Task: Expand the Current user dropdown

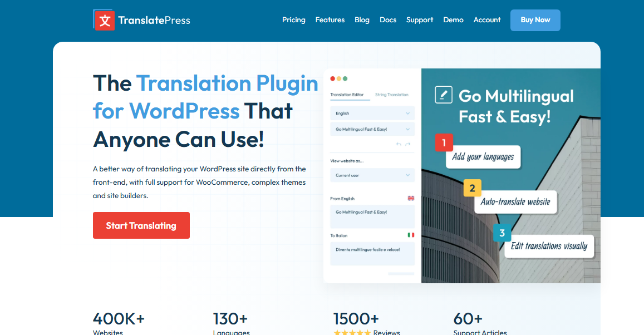Action: [372, 175]
